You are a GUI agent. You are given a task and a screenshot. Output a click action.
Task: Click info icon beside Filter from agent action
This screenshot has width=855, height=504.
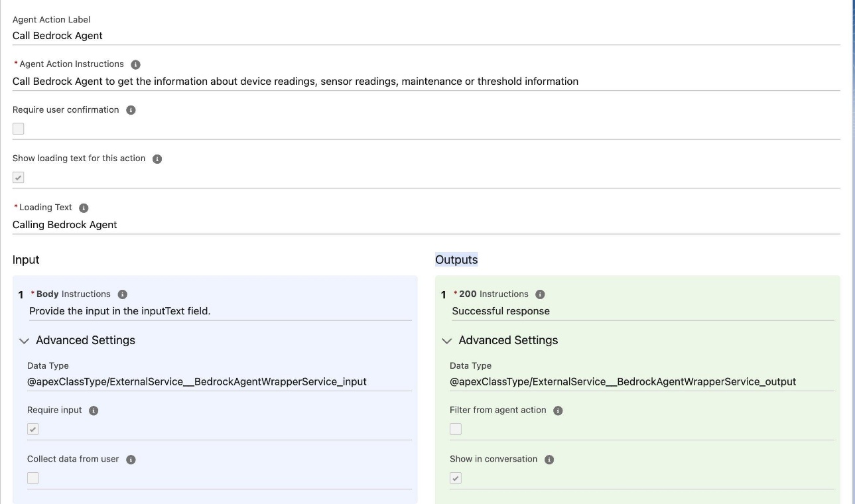tap(558, 410)
